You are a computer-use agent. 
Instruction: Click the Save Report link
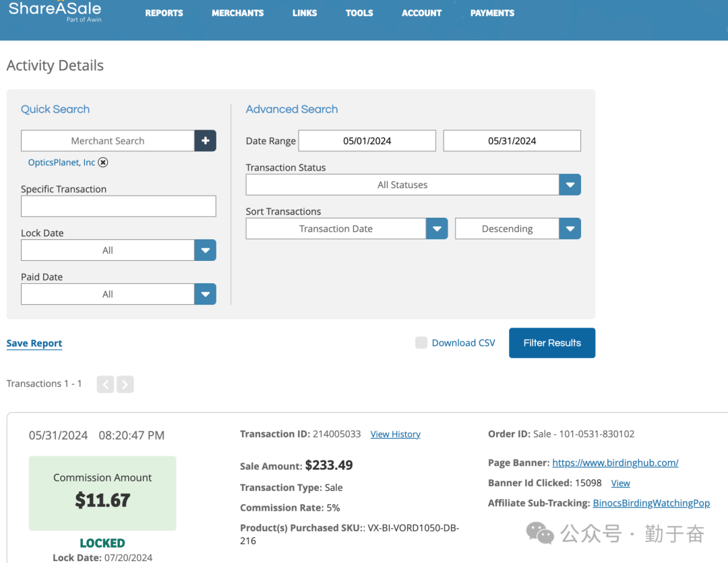coord(34,343)
